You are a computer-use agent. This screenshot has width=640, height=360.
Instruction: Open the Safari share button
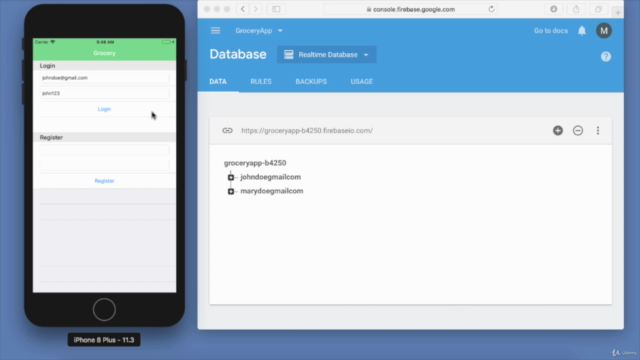click(x=576, y=9)
